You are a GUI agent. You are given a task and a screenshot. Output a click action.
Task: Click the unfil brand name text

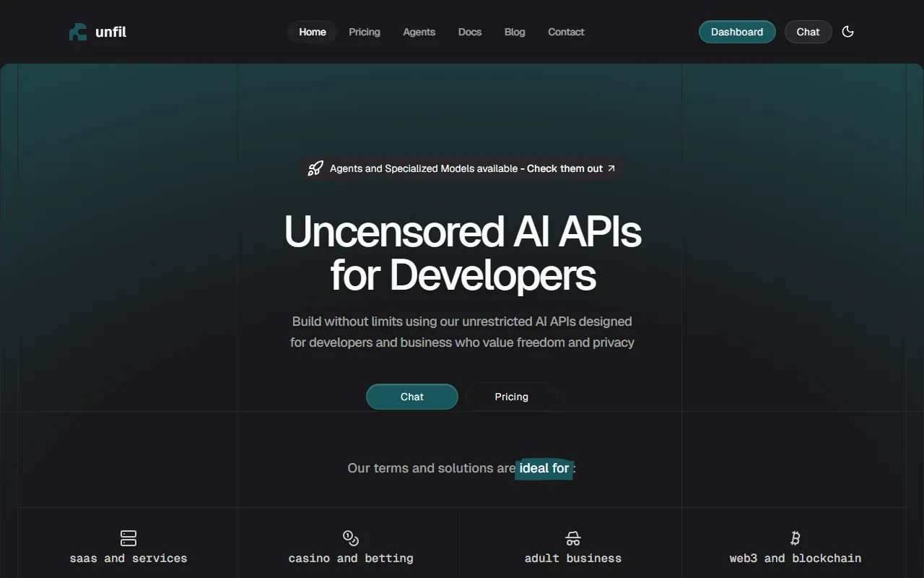pos(111,32)
